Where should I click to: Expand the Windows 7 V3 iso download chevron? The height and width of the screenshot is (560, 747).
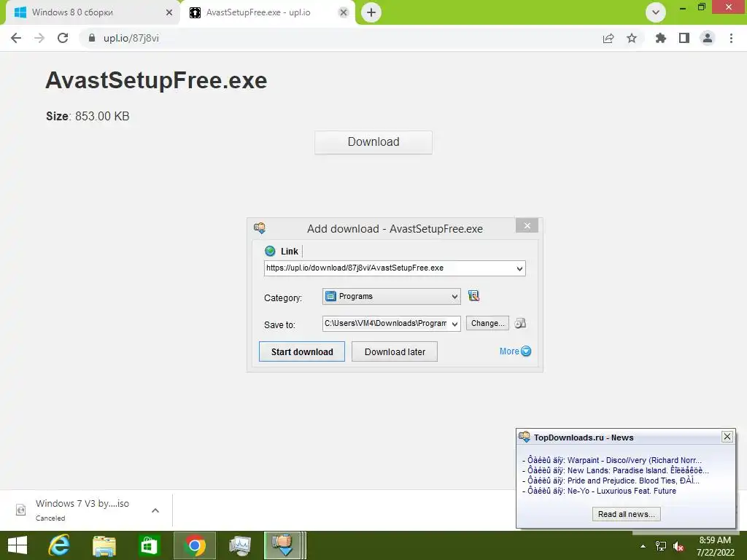click(x=155, y=510)
